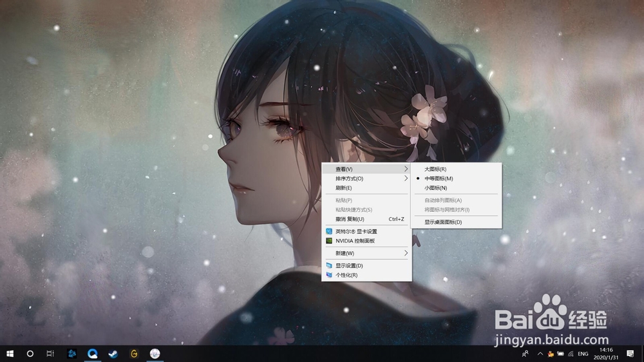Open the Action Center notifications icon
This screenshot has width=644, height=362.
point(630,354)
